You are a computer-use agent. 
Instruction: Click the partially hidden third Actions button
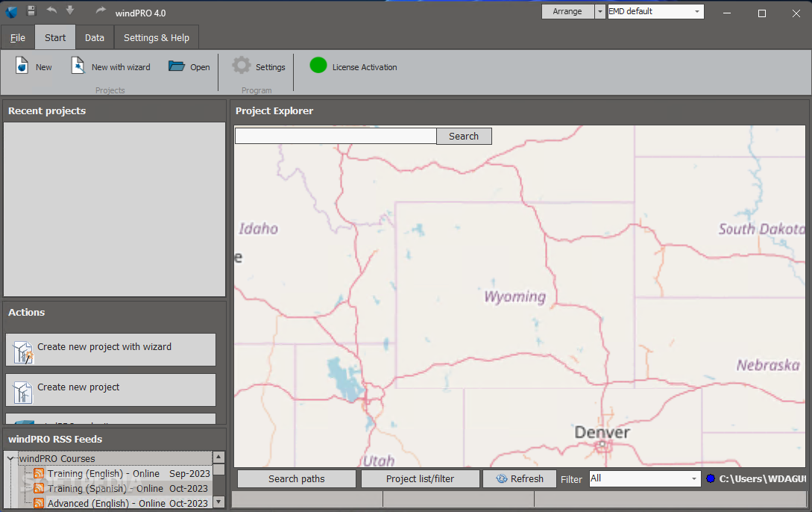(x=111, y=419)
